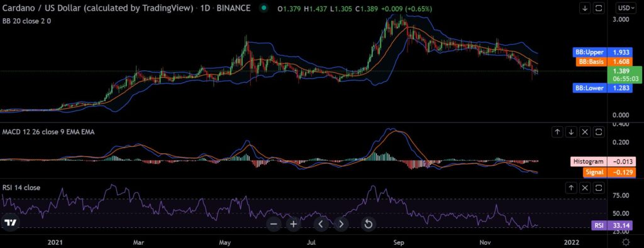This screenshot has width=644, height=248.
Task: Click the green market status dot
Action: coord(264,8)
